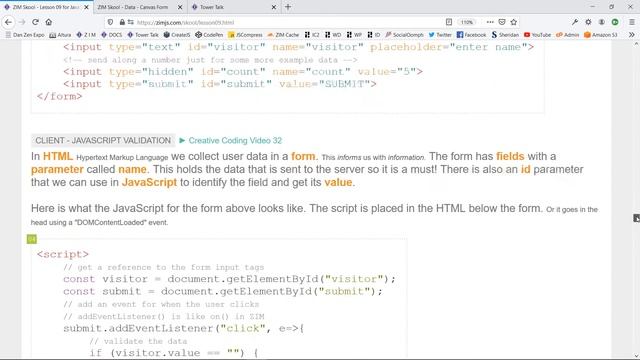The width and height of the screenshot is (640, 360).
Task: Close the Data Canvas Form tab
Action: click(x=180, y=7)
